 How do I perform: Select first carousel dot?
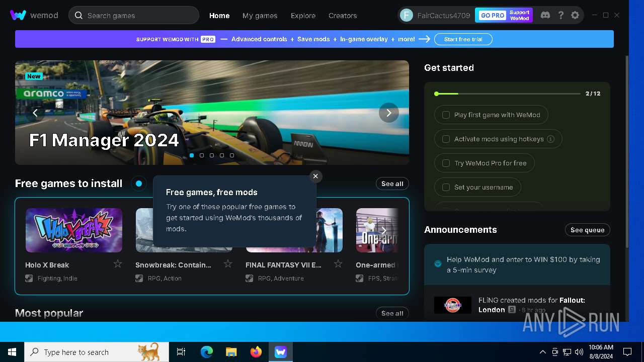pyautogui.click(x=192, y=155)
